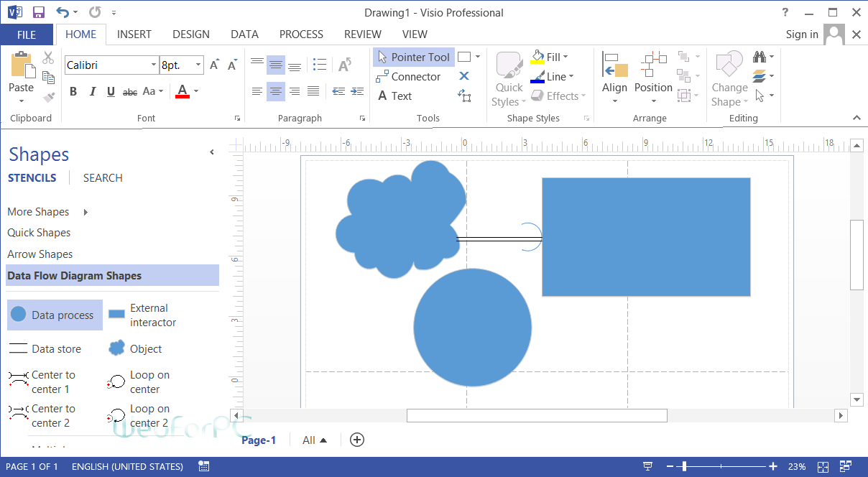The height and width of the screenshot is (477, 868).
Task: Open the Fill options dropdown
Action: point(567,57)
